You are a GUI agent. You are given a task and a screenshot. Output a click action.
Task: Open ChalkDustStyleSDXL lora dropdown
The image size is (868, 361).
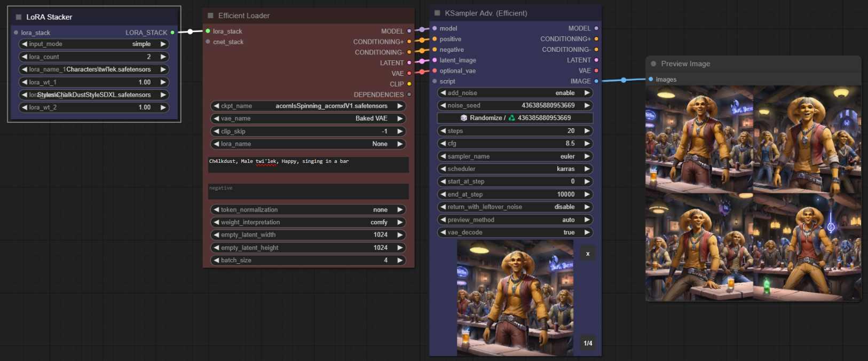[94, 95]
